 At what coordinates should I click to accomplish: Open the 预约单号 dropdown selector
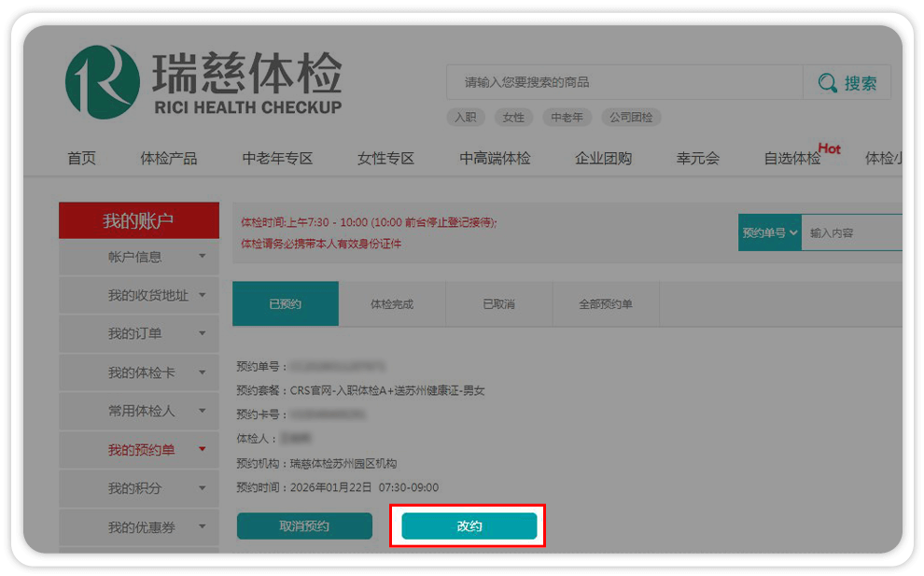[x=770, y=232]
